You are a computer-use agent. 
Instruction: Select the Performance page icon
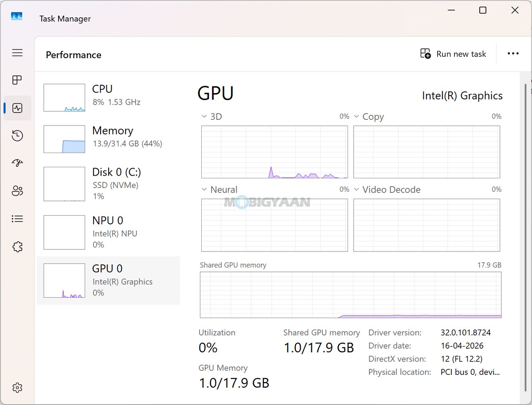click(x=17, y=108)
